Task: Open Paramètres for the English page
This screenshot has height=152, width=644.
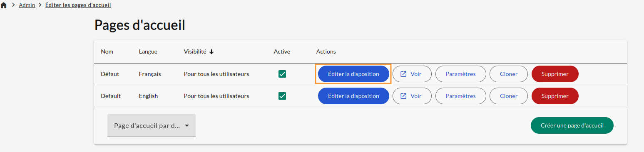Action: click(460, 96)
